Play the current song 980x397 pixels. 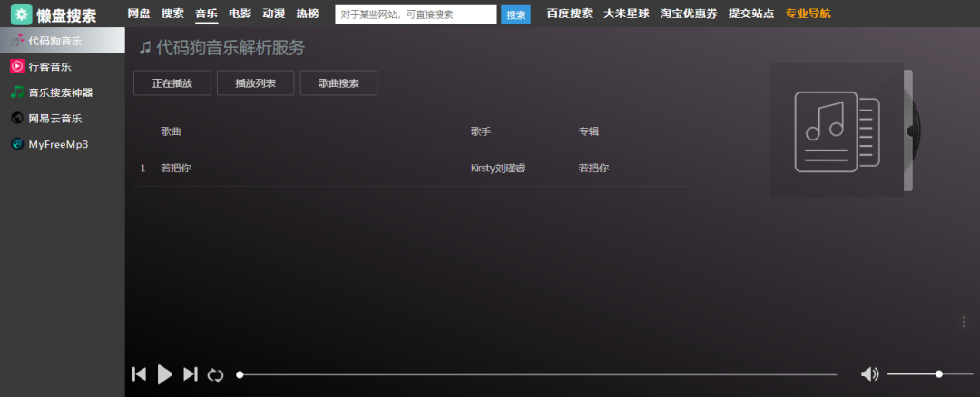pyautogui.click(x=164, y=374)
